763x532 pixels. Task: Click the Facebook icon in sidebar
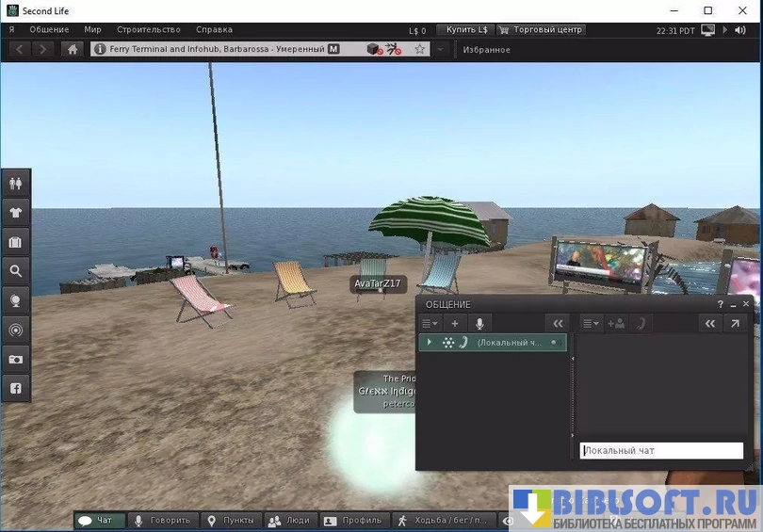click(x=16, y=388)
